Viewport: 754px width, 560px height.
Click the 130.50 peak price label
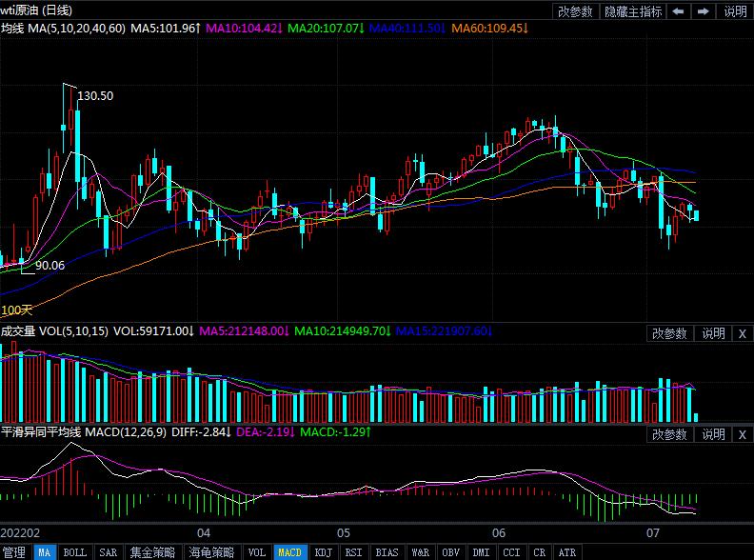(95, 96)
